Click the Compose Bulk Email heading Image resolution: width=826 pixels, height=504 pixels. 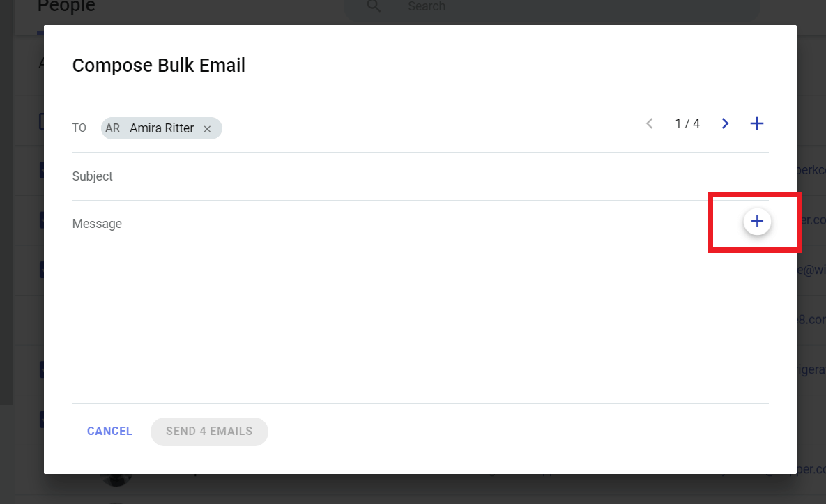tap(158, 66)
